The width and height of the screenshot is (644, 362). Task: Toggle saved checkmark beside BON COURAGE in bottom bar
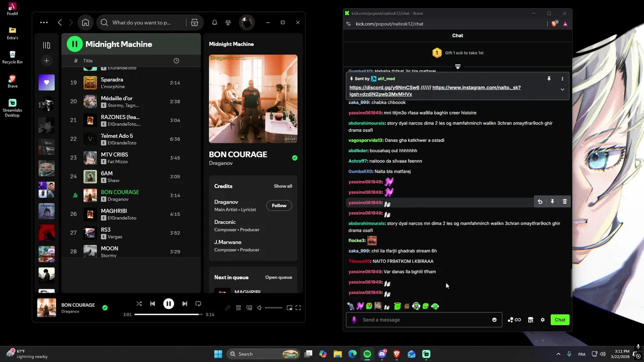click(105, 308)
